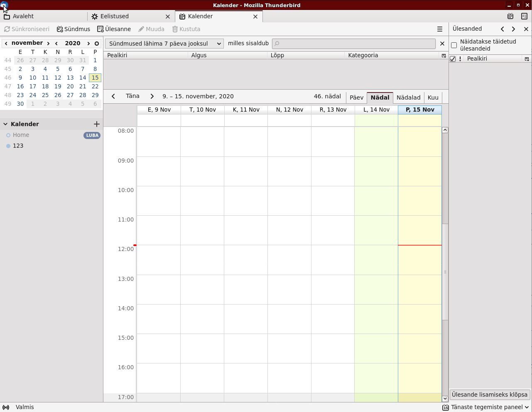Toggle the 123 calendar color dot
532x412 pixels.
pos(8,146)
